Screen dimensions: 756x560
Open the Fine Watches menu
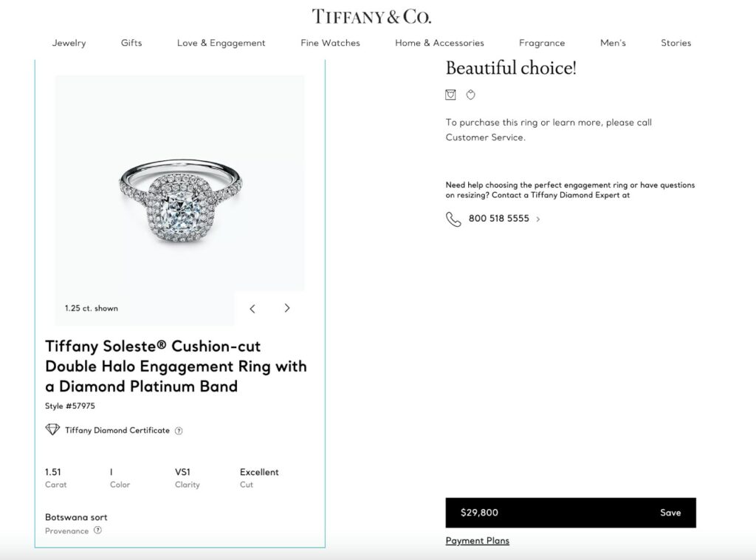point(330,43)
